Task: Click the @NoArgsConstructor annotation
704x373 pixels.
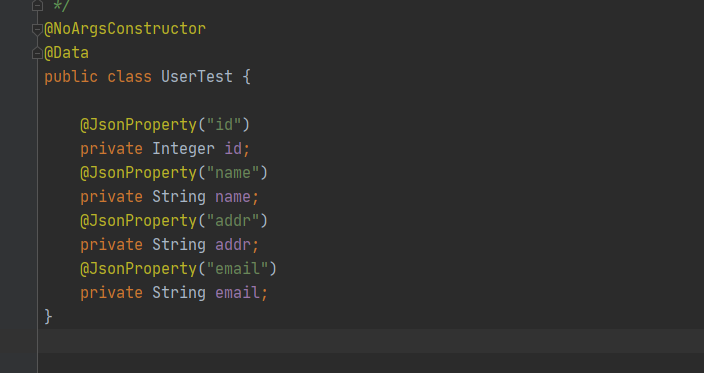Action: [x=125, y=29]
